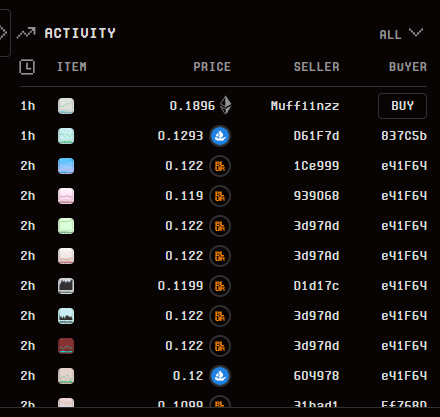Click the BUY button for Muff1inzz listing
The width and height of the screenshot is (440, 417).
pos(402,106)
